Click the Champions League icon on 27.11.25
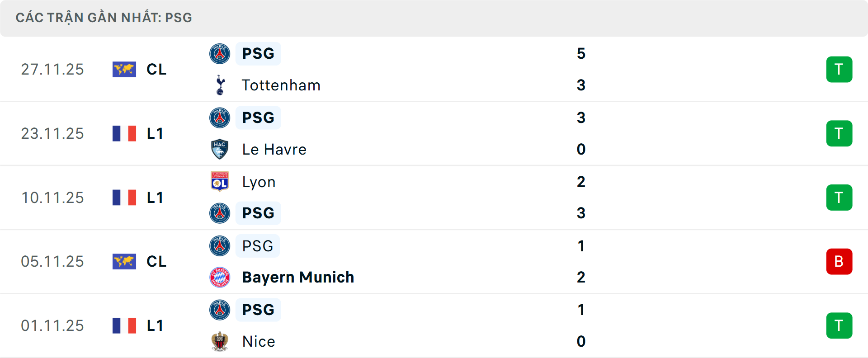 coord(124,70)
